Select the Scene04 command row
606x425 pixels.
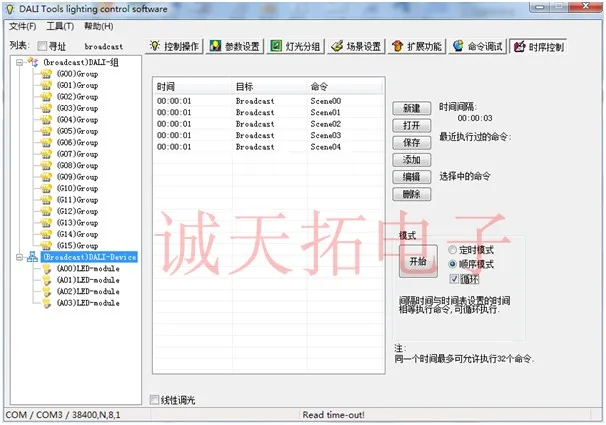click(268, 147)
